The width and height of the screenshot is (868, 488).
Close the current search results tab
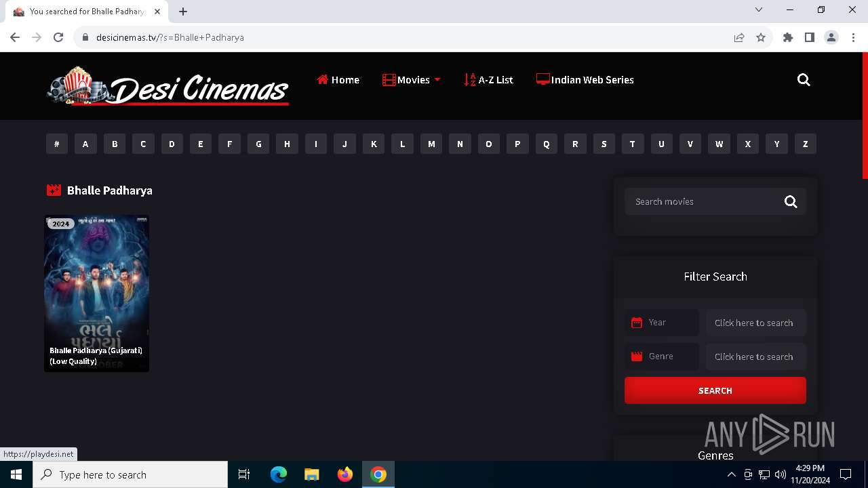pyautogui.click(x=157, y=12)
